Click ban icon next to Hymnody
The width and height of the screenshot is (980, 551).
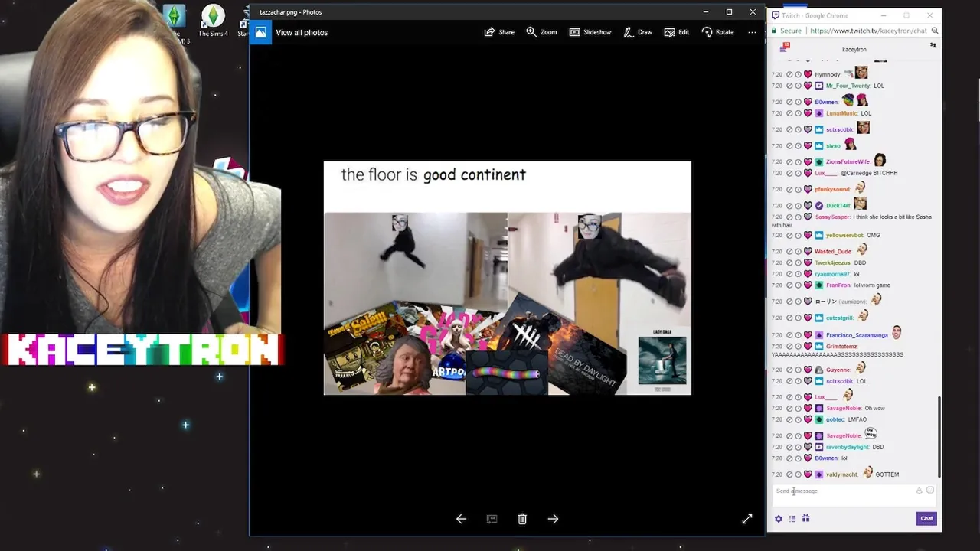point(789,75)
